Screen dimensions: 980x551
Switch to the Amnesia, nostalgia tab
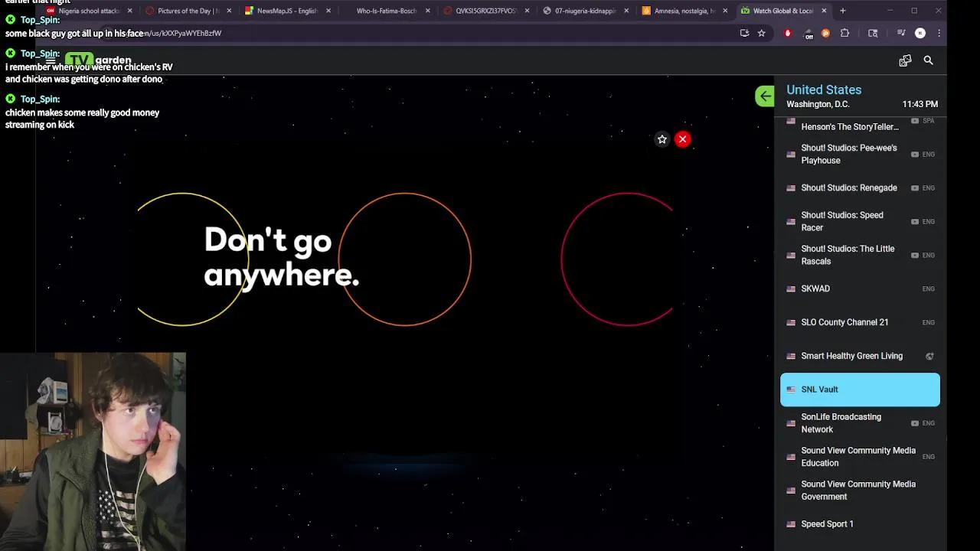[x=684, y=11]
